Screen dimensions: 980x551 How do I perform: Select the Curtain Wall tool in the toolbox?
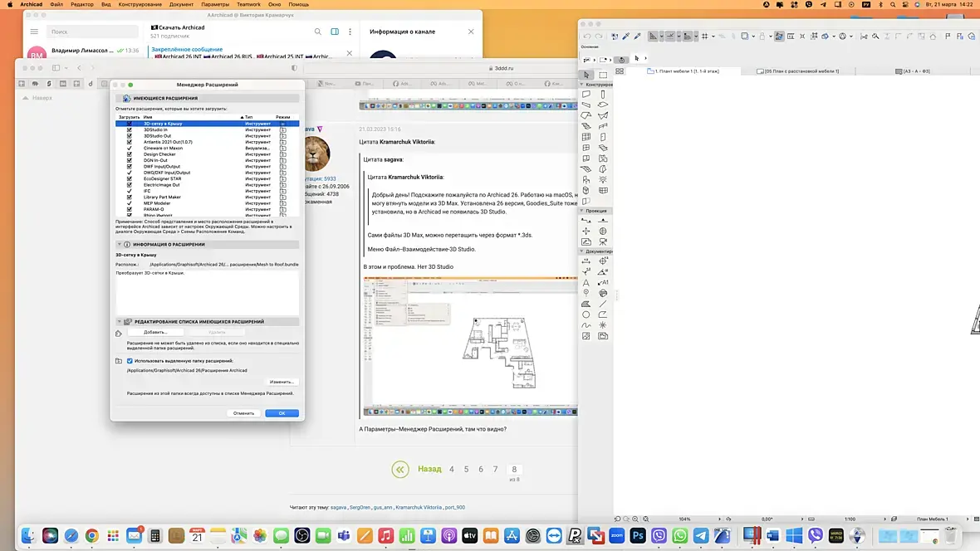coord(586,137)
